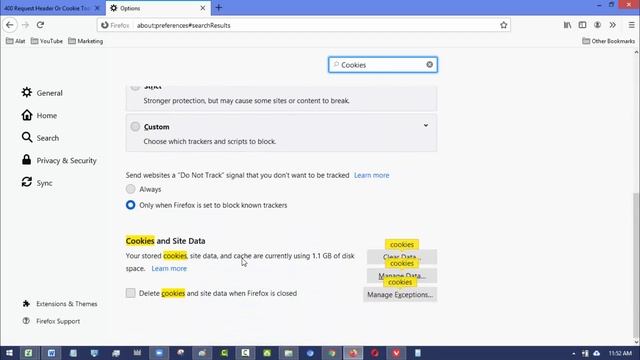The image size is (640, 360).
Task: Click the Clear Data button
Action: point(402,257)
